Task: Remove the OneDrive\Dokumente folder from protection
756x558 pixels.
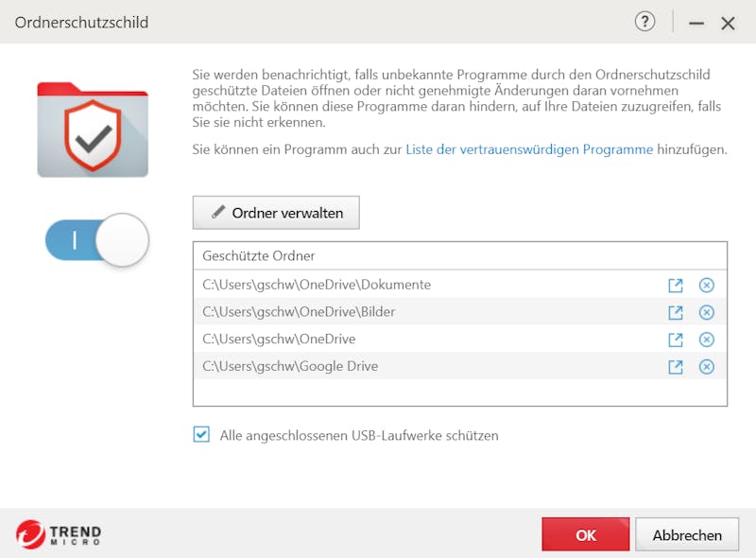Action: coord(706,286)
